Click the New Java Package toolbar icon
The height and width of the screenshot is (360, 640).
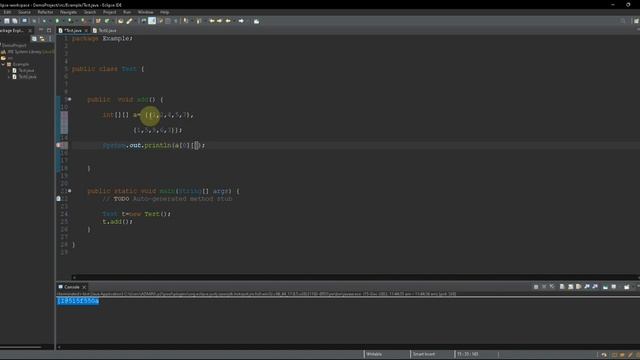click(98, 21)
